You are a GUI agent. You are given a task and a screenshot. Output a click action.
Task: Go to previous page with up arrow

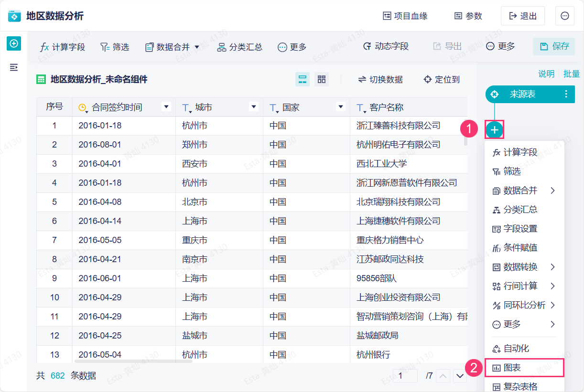[443, 376]
